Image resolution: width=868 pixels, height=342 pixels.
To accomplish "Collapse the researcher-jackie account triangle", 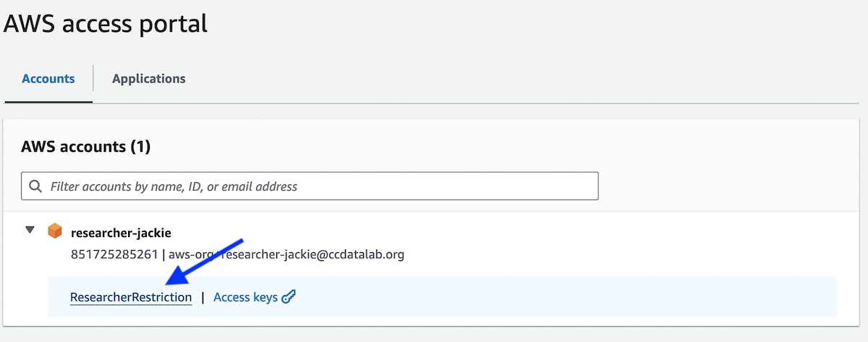I will (x=30, y=230).
